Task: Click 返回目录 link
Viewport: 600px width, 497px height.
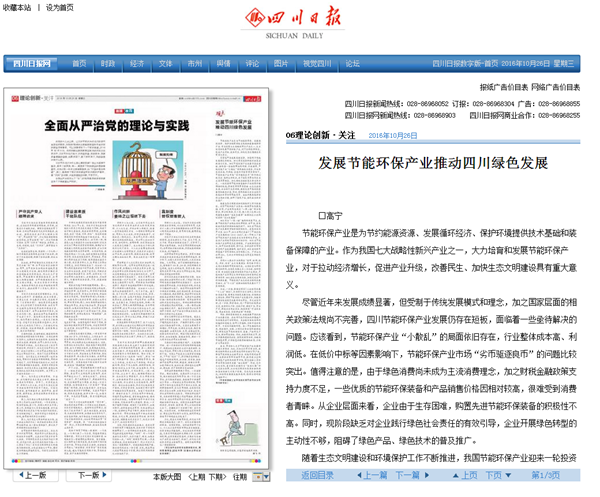Action: [317, 475]
